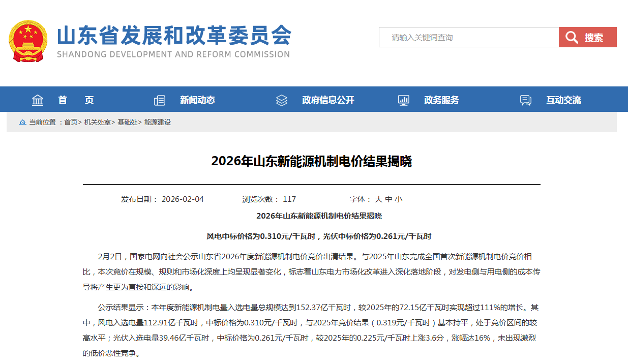
Task: Set font size to 大
Action: 378,199
